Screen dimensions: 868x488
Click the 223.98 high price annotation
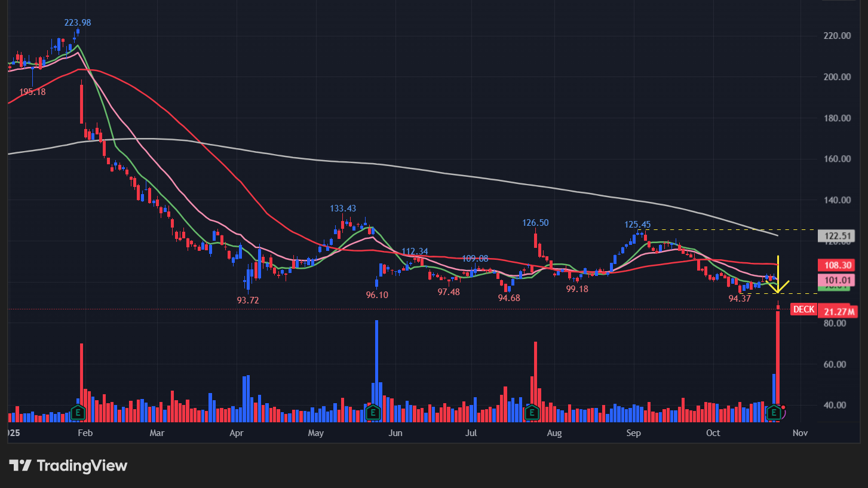(x=78, y=23)
